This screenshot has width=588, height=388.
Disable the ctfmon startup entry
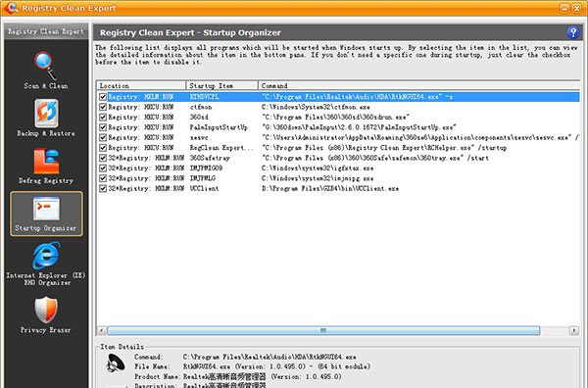tap(103, 107)
